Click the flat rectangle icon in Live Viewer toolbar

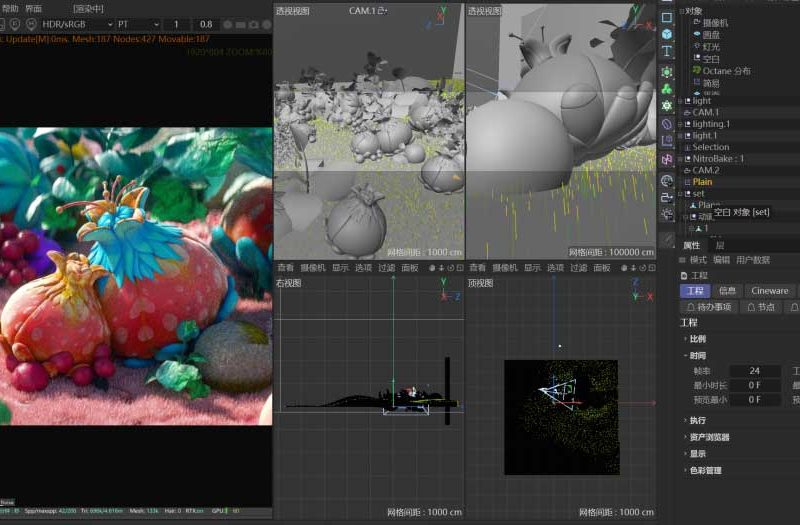(240, 24)
